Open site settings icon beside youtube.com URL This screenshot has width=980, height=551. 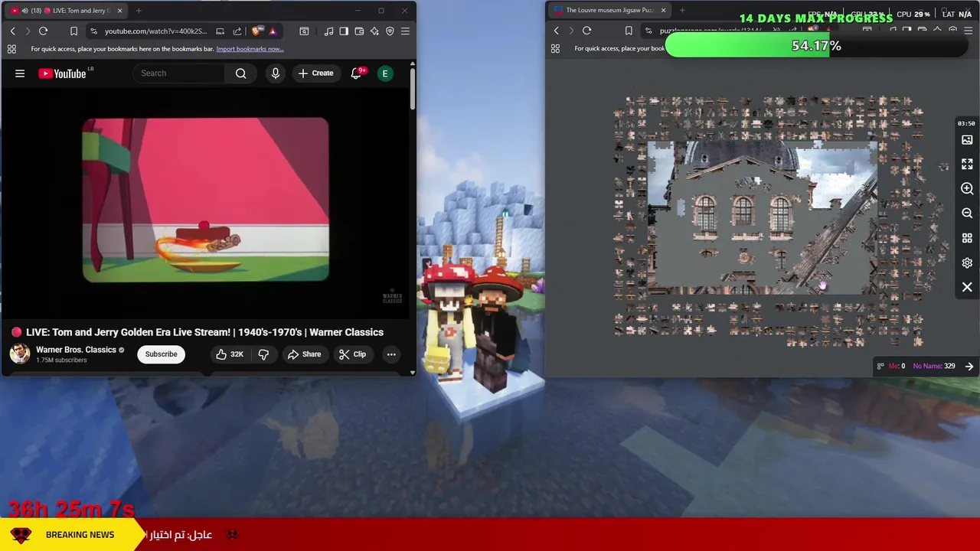pyautogui.click(x=93, y=31)
